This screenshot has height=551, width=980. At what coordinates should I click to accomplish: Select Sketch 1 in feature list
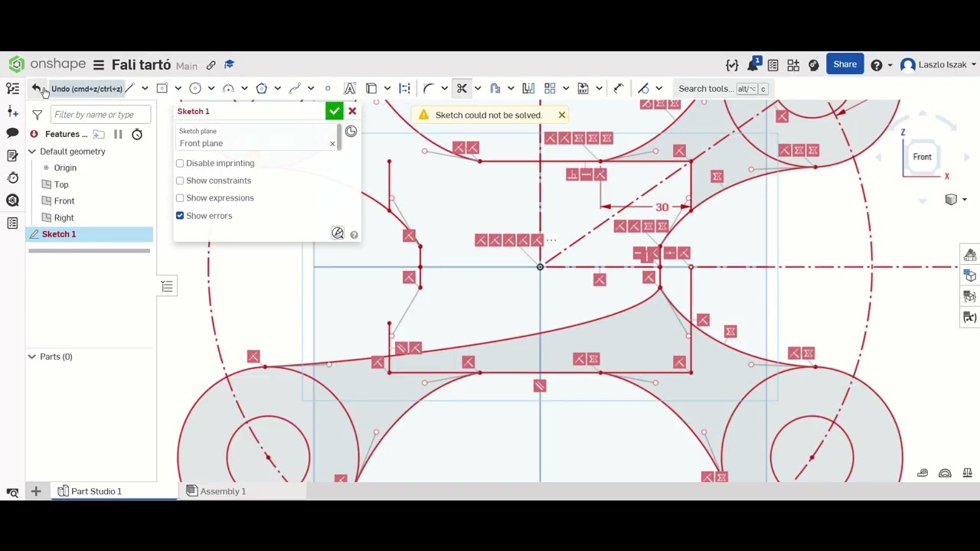pyautogui.click(x=90, y=234)
